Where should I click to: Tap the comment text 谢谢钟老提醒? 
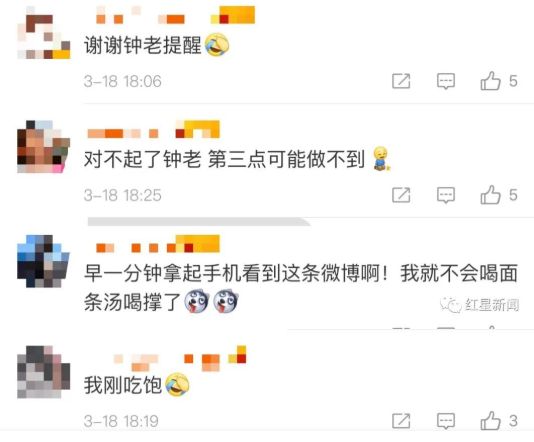click(143, 45)
